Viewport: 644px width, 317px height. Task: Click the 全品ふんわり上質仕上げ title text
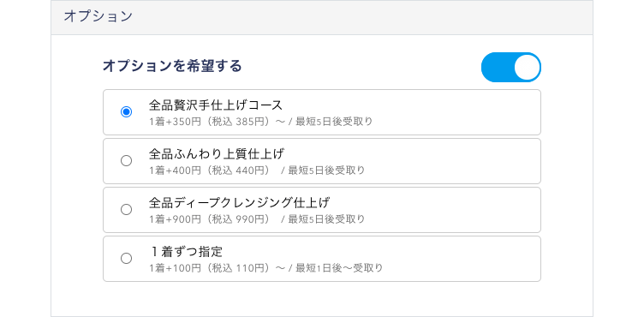point(217,154)
